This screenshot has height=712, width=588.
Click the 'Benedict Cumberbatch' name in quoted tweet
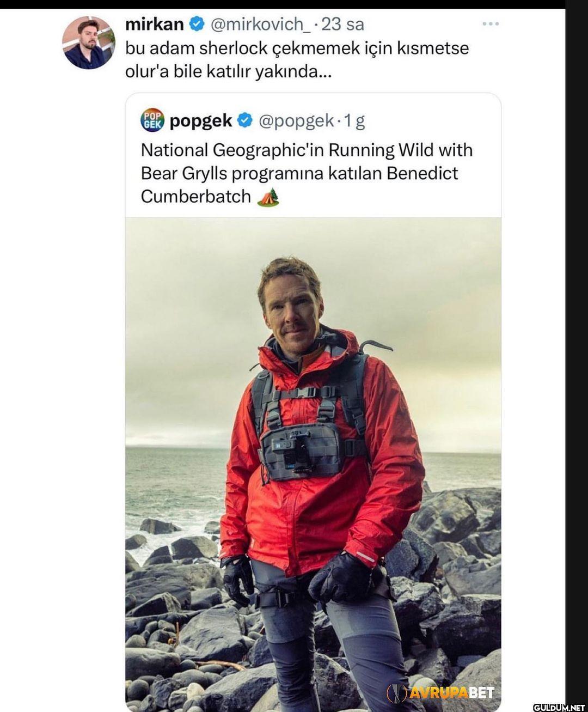(299, 185)
